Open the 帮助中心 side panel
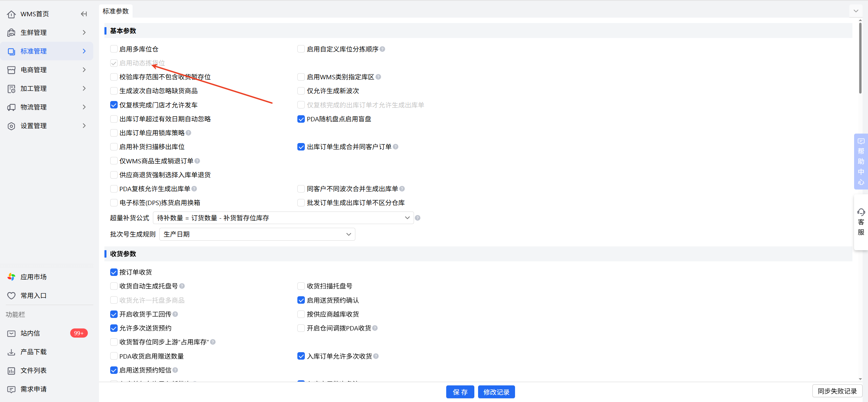Viewport: 868px width, 402px height. pyautogui.click(x=861, y=161)
